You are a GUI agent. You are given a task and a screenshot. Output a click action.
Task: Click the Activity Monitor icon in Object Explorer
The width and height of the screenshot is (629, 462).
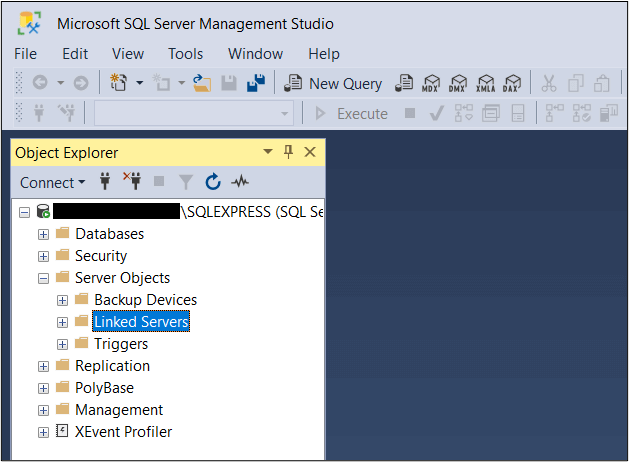[x=240, y=182]
